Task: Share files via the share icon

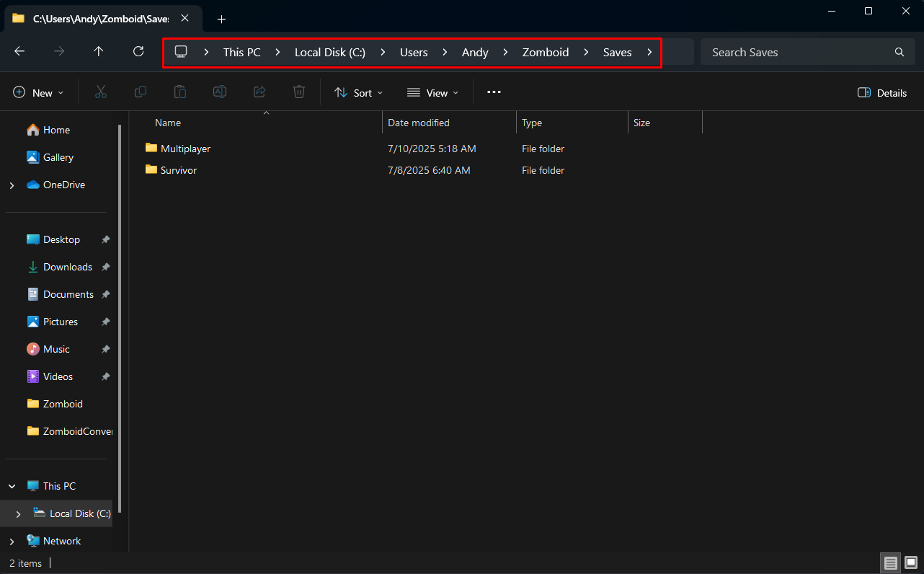Action: [259, 92]
